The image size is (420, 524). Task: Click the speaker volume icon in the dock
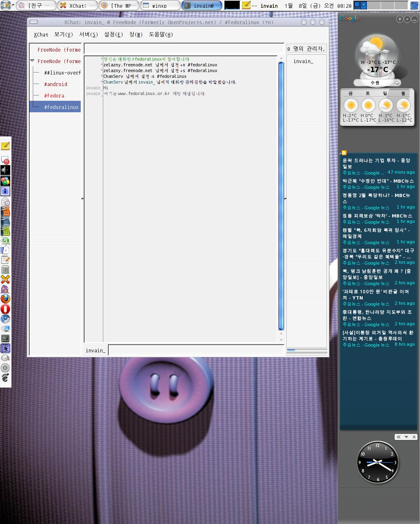tap(5, 170)
